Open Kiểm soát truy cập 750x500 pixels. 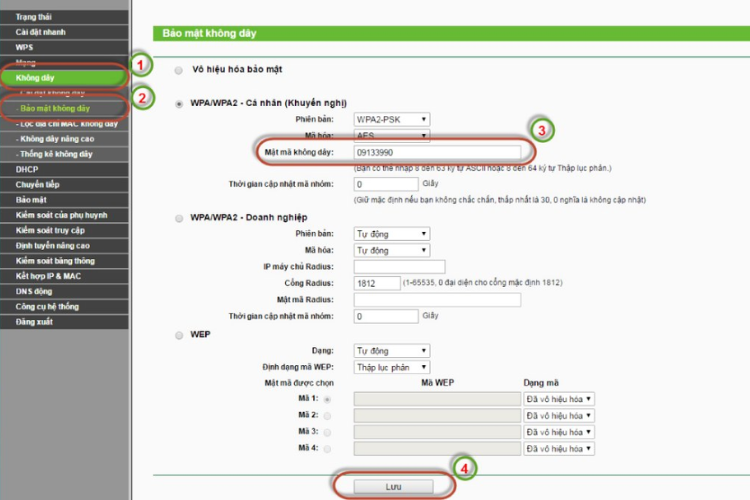(x=64, y=231)
